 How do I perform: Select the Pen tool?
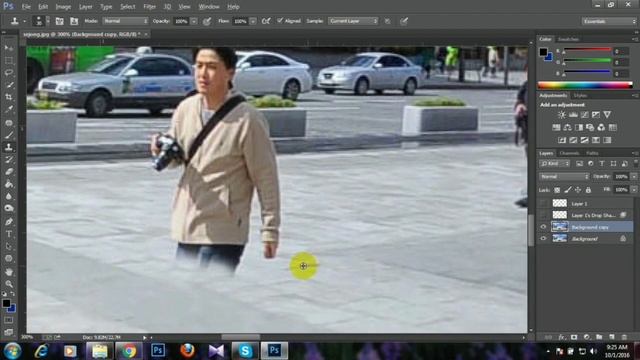(9, 222)
